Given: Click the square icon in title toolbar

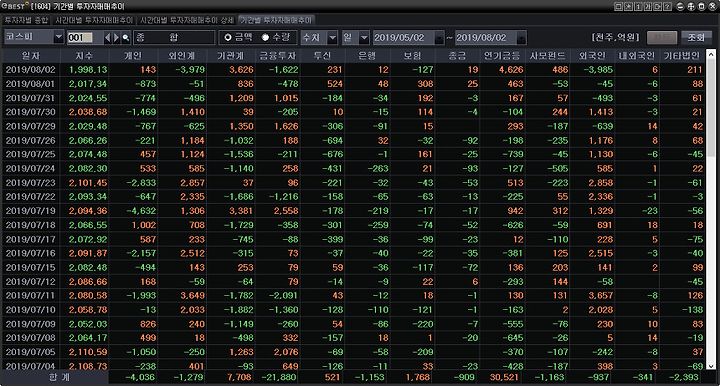Looking at the screenshot, I should click(x=618, y=6).
